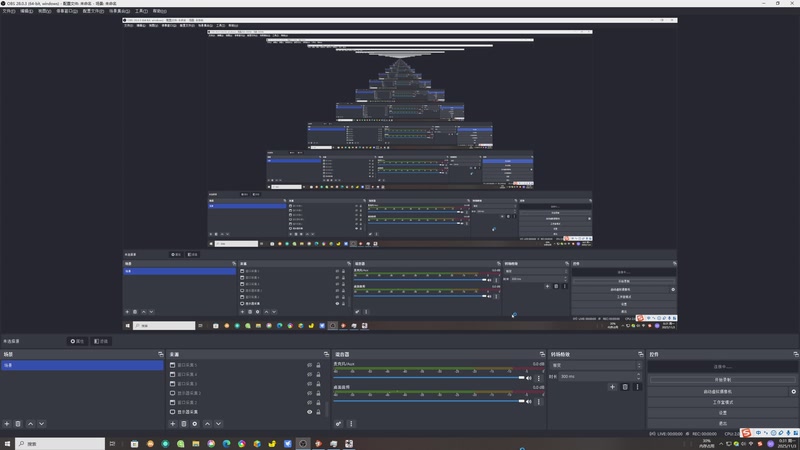Open Microsoft Edge from the taskbar

227,444
